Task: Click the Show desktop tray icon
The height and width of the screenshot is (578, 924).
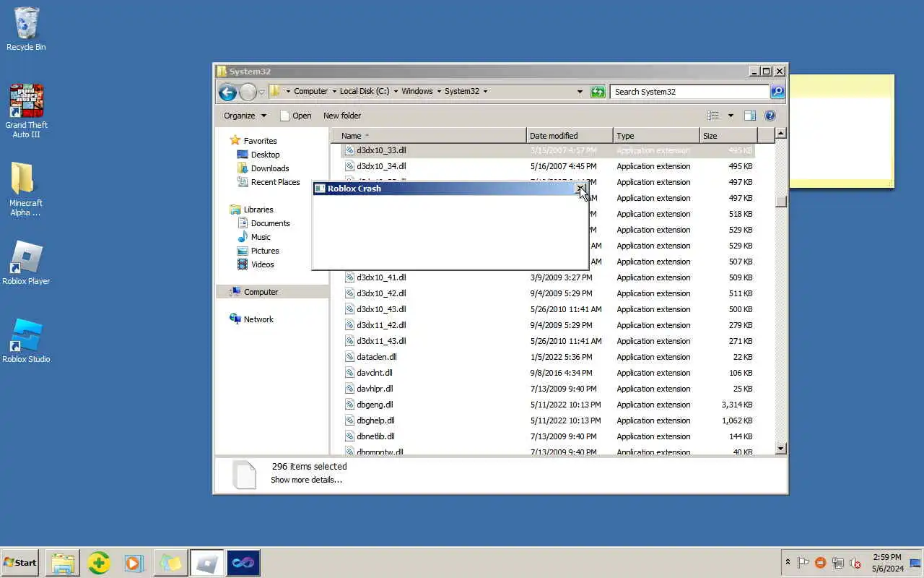Action: 915,563
